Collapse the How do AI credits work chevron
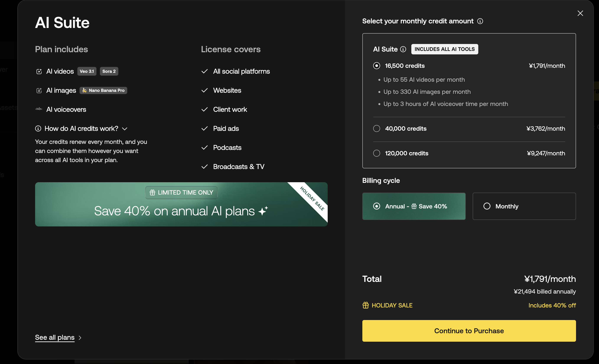599x364 pixels. pyautogui.click(x=125, y=129)
